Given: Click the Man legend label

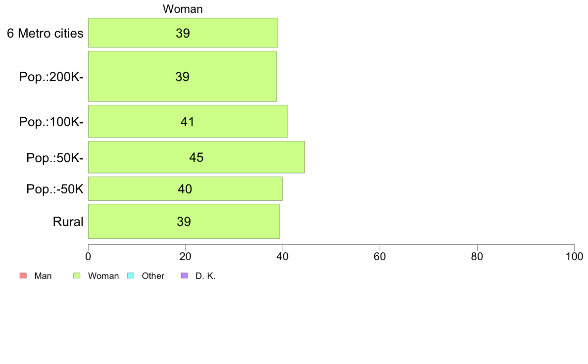Looking at the screenshot, I should [x=43, y=276].
